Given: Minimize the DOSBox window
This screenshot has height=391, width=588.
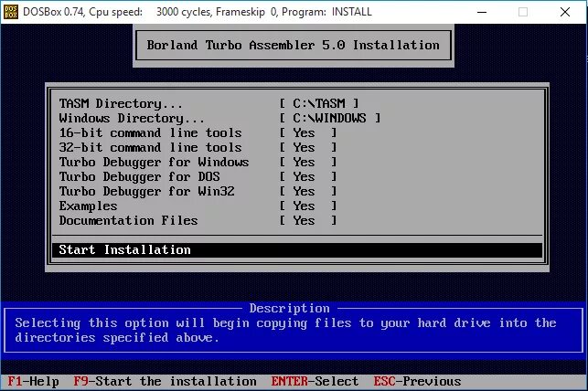Looking at the screenshot, I should click(482, 13).
